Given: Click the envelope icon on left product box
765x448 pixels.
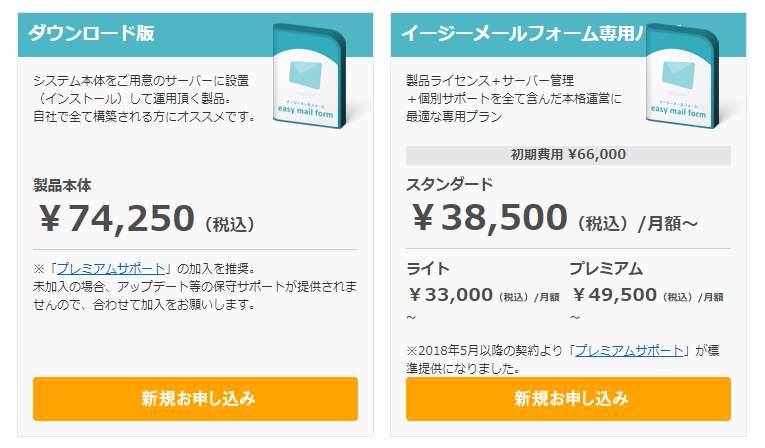Looking at the screenshot, I should point(305,75).
